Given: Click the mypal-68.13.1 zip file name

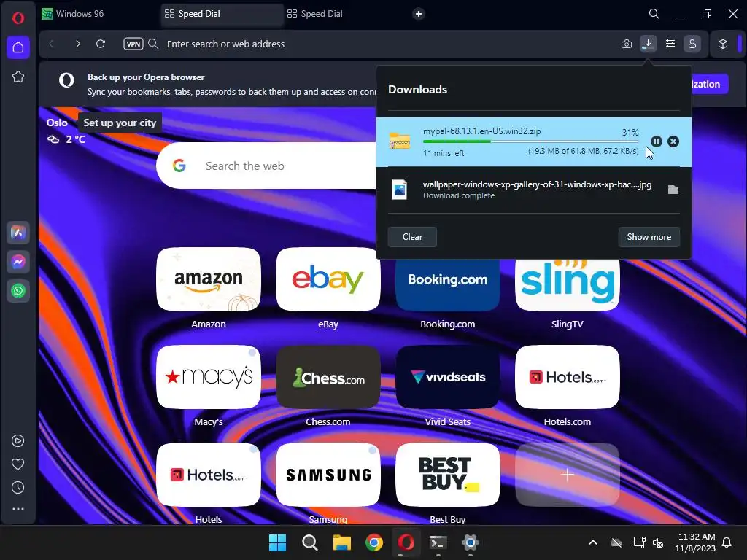Looking at the screenshot, I should tap(481, 131).
